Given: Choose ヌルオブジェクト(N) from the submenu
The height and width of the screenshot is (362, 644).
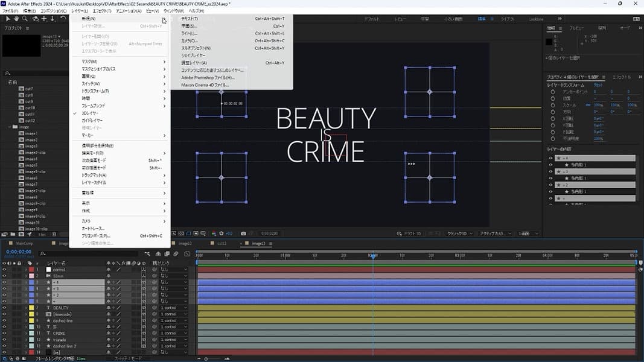Looking at the screenshot, I should coord(196,48).
